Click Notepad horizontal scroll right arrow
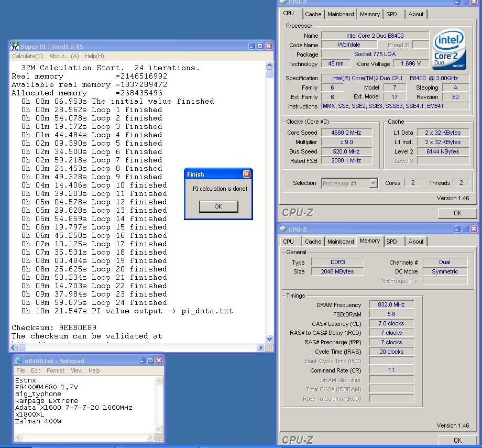Viewport: 482px width, 448px height. coord(150,437)
